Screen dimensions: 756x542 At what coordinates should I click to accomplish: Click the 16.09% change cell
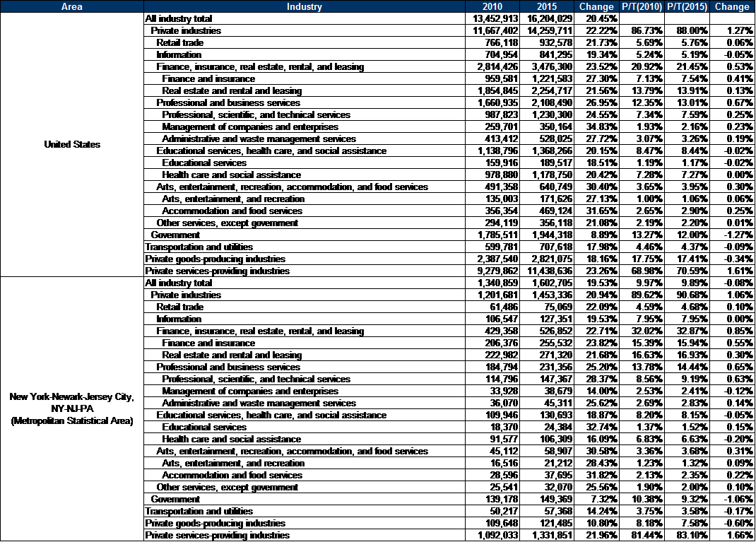(x=596, y=440)
